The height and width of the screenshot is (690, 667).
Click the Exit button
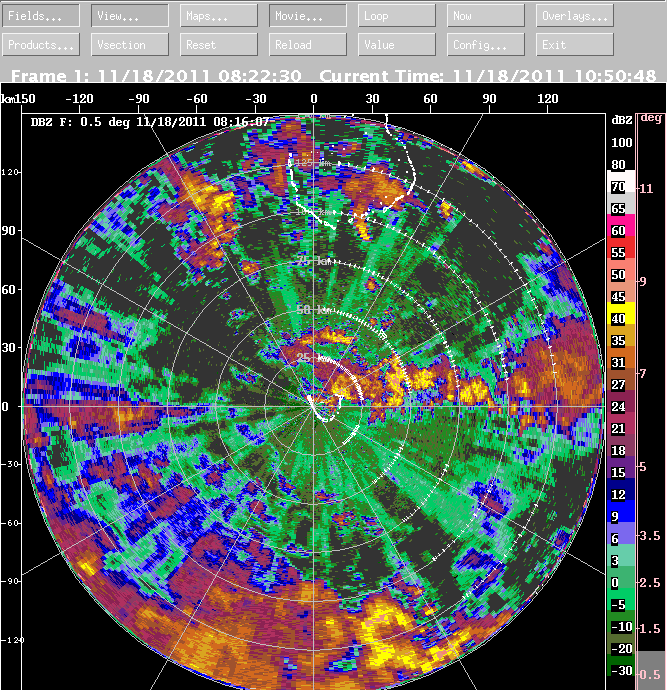[575, 45]
